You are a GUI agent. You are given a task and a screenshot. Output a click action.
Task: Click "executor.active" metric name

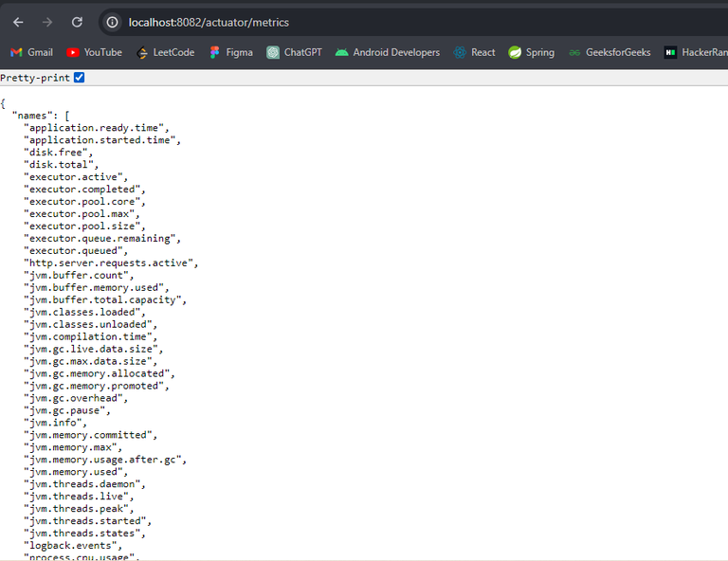(x=73, y=177)
